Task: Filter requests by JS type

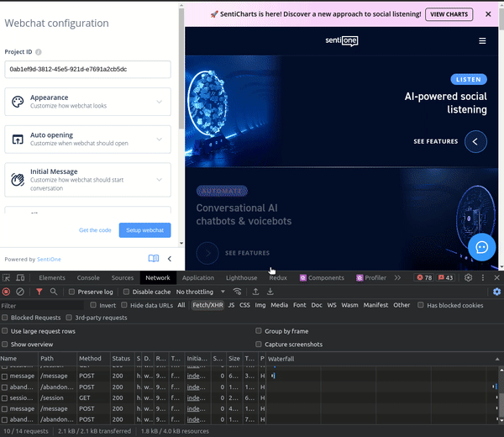Action: tap(232, 305)
